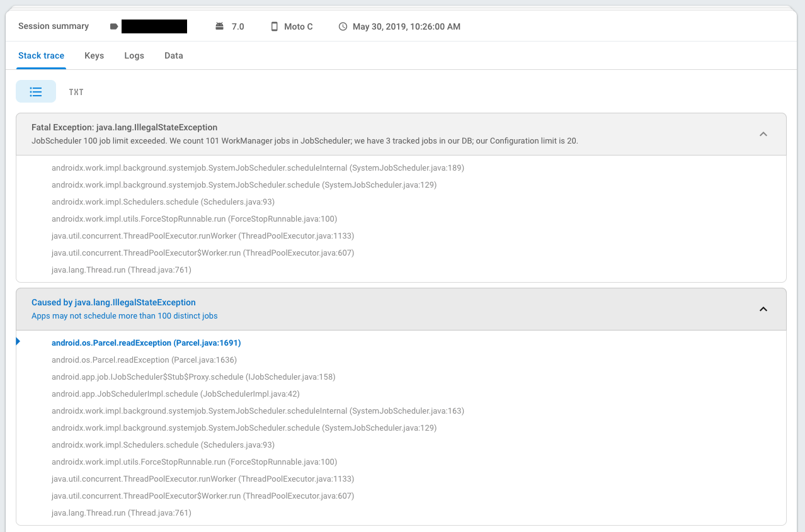
Task: Click the phone device icon beside Moto C
Action: [x=274, y=26]
